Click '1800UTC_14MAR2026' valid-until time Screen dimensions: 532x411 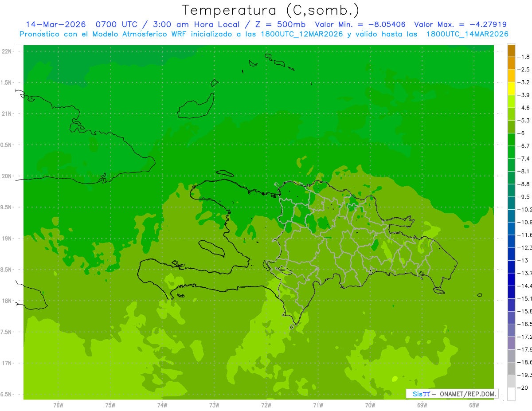point(467,34)
